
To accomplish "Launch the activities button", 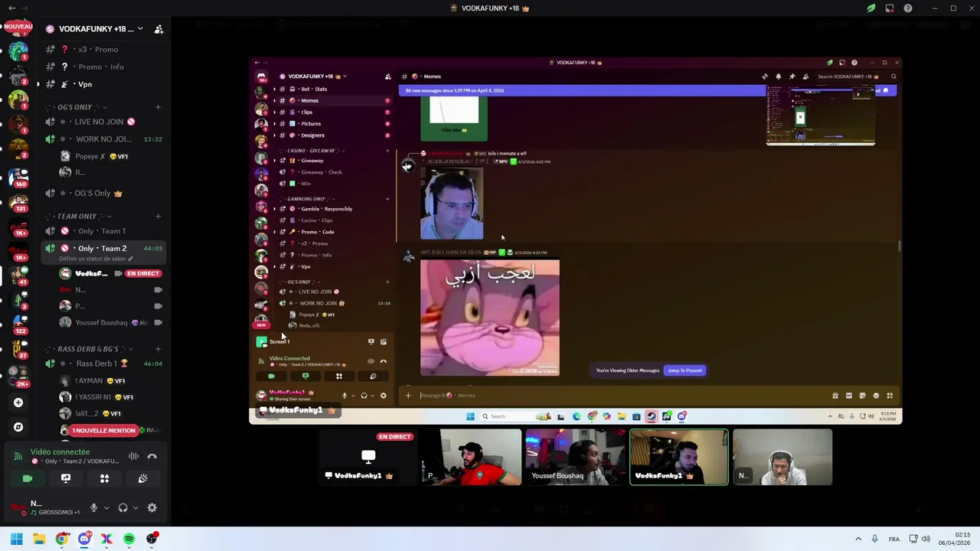I will pyautogui.click(x=104, y=478).
